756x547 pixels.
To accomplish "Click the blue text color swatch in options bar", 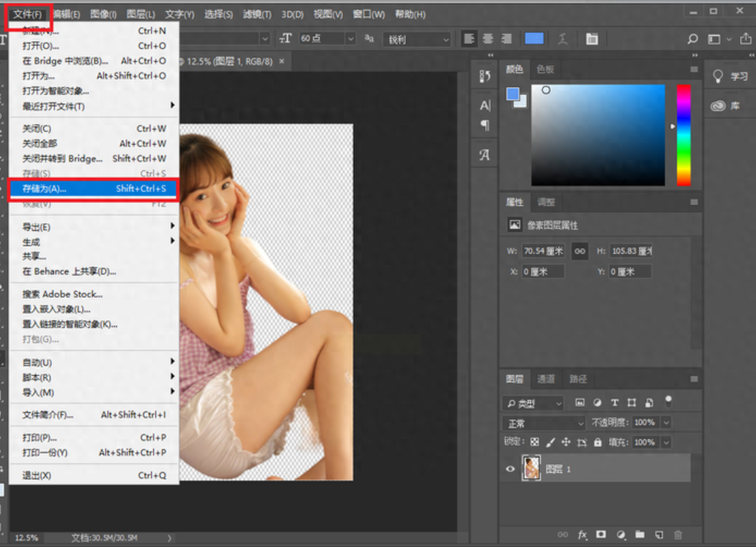I will (x=534, y=39).
